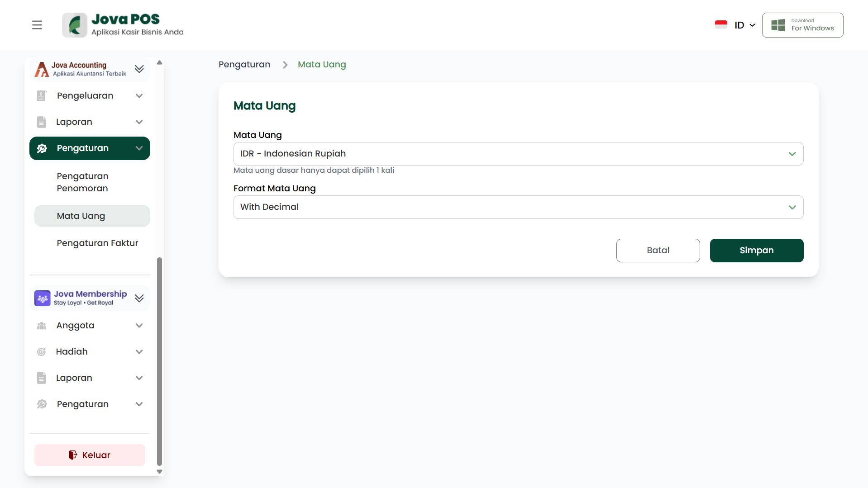Screen dimensions: 868x488
Task: Click the hamburger menu icon
Action: tap(37, 25)
